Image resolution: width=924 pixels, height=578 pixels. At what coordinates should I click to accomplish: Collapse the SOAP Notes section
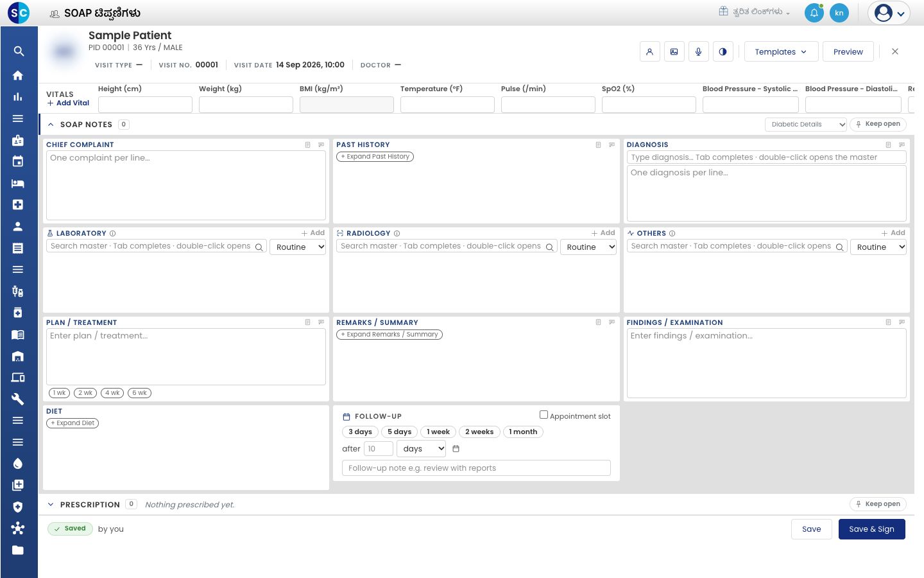51,125
